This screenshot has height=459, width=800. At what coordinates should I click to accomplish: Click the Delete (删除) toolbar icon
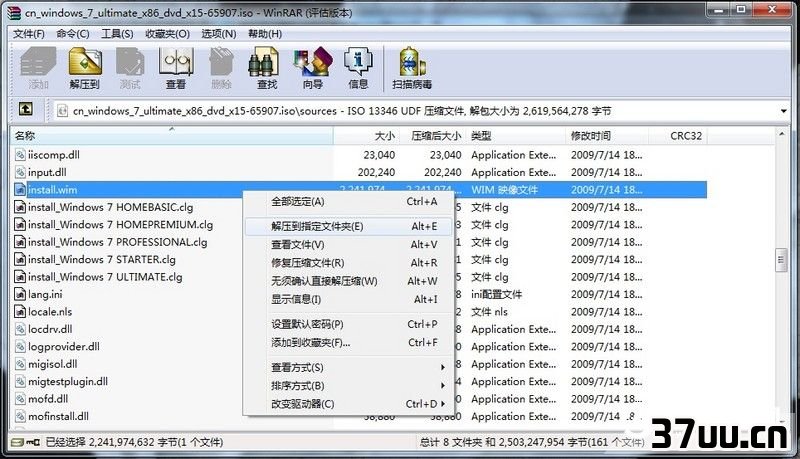[221, 68]
